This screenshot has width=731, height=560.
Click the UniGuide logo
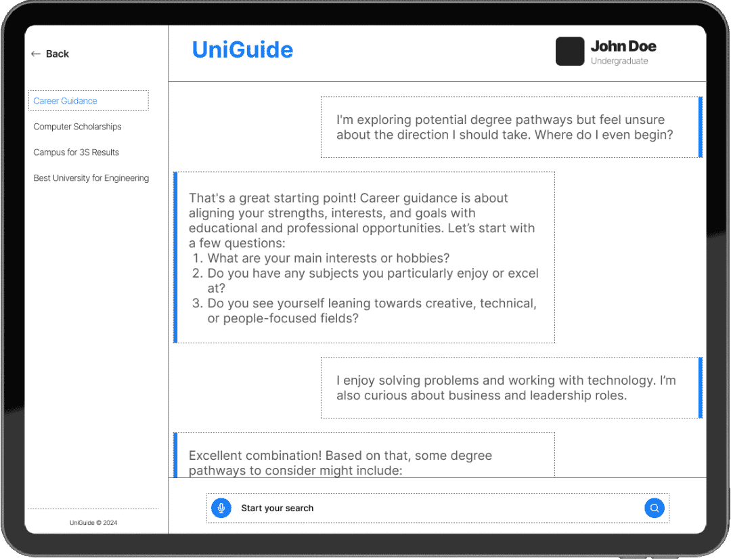[242, 49]
